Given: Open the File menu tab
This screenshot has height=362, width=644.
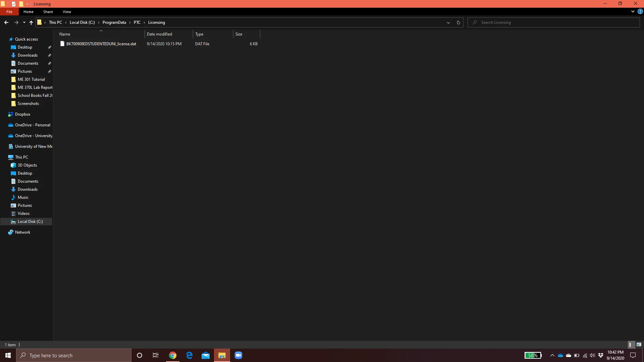Looking at the screenshot, I should [x=9, y=12].
